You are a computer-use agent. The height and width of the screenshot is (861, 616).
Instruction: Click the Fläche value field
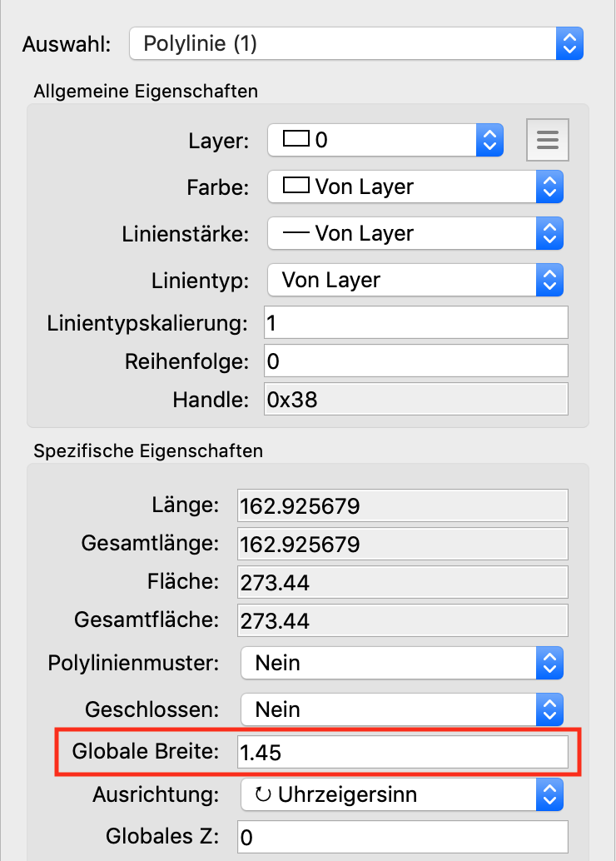402,583
